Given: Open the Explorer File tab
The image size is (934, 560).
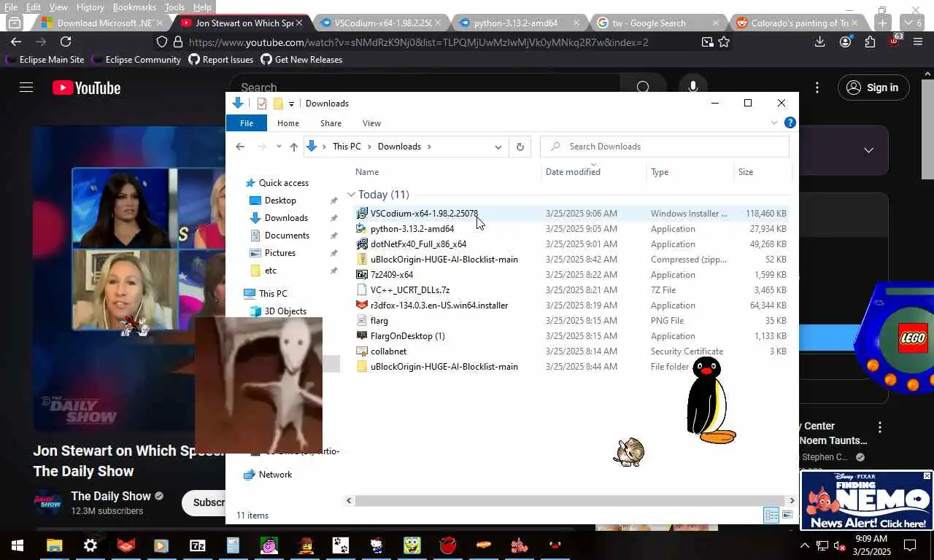Looking at the screenshot, I should coord(247,123).
